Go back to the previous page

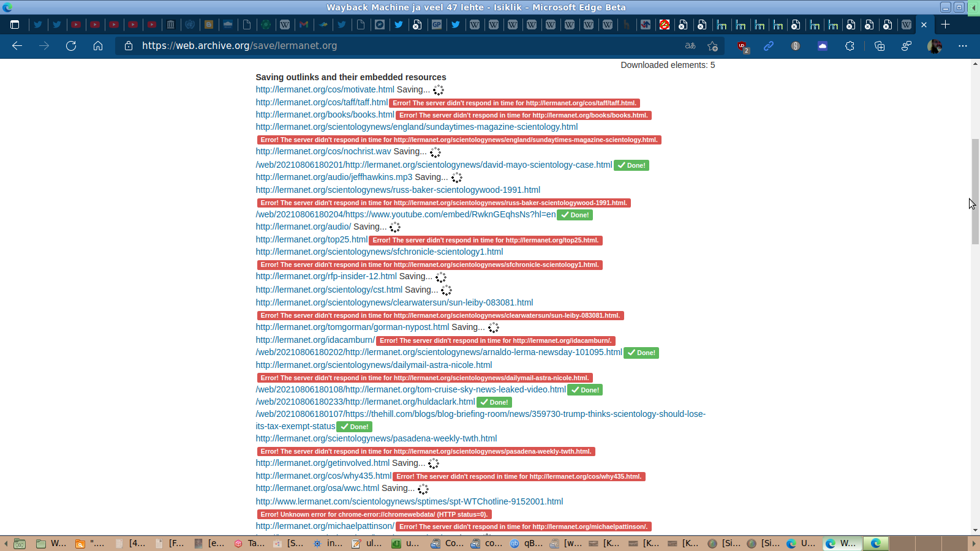[17, 46]
